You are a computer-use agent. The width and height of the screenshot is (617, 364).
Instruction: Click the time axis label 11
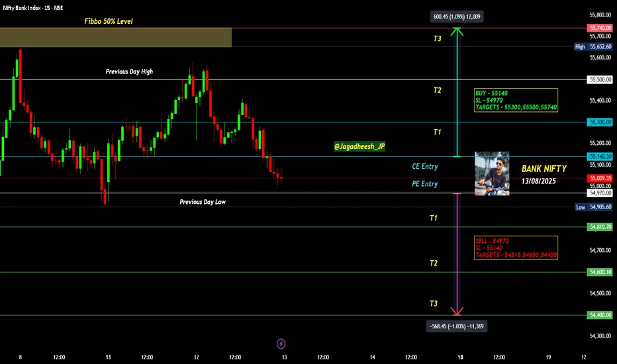[x=108, y=357]
